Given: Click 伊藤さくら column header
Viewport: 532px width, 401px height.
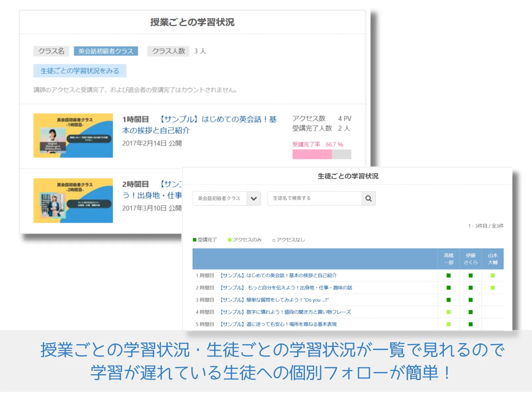Looking at the screenshot, I should pos(470,259).
